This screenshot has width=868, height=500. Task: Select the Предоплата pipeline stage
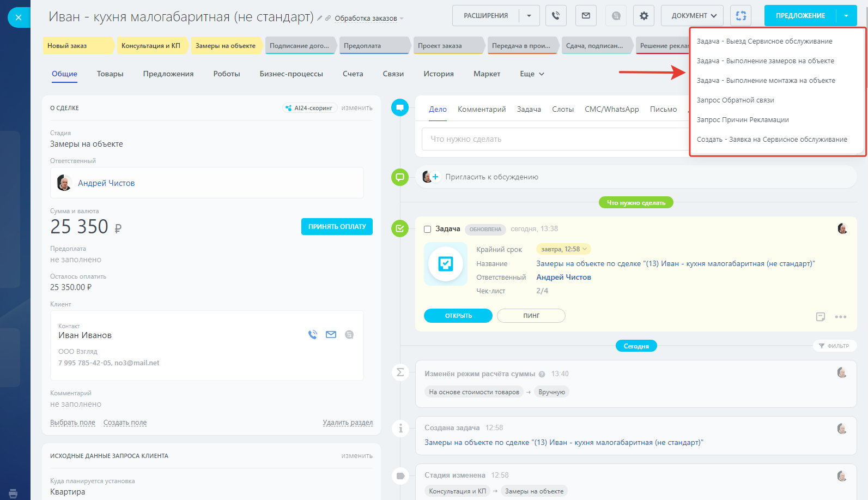coord(373,46)
